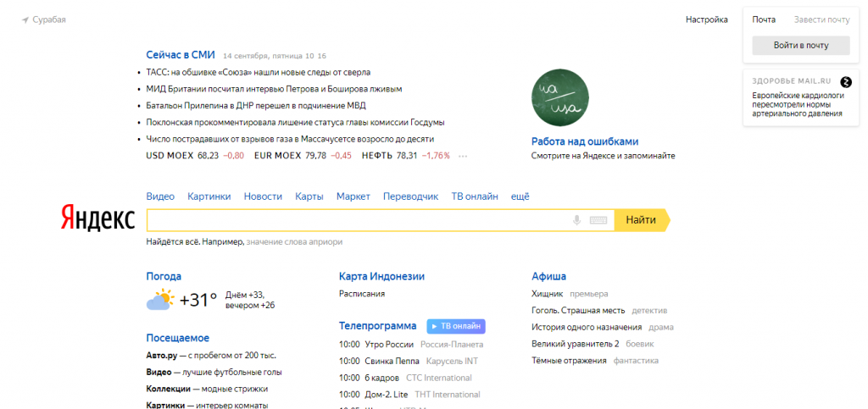
Task: Click the Сурабая location link
Action: [49, 19]
